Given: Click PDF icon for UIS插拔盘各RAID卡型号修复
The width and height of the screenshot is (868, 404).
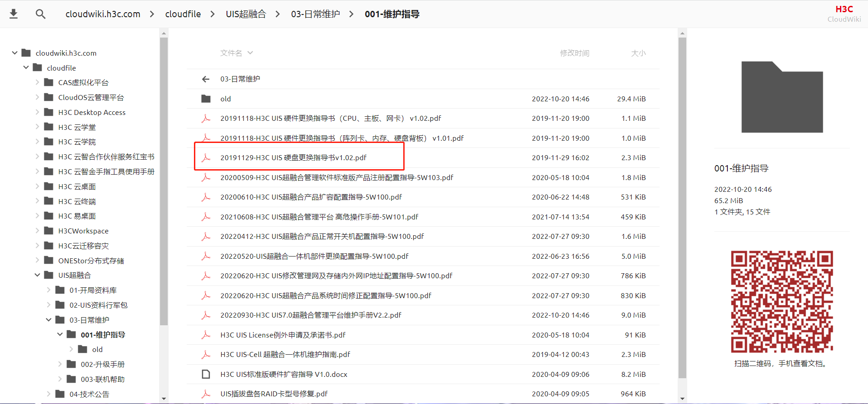Looking at the screenshot, I should point(206,394).
